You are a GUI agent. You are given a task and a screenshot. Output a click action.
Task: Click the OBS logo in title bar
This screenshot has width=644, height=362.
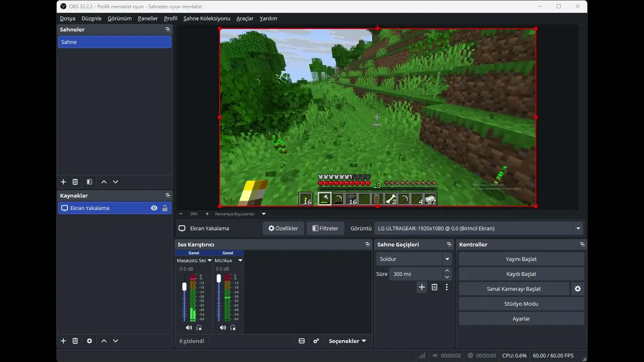pyautogui.click(x=63, y=6)
